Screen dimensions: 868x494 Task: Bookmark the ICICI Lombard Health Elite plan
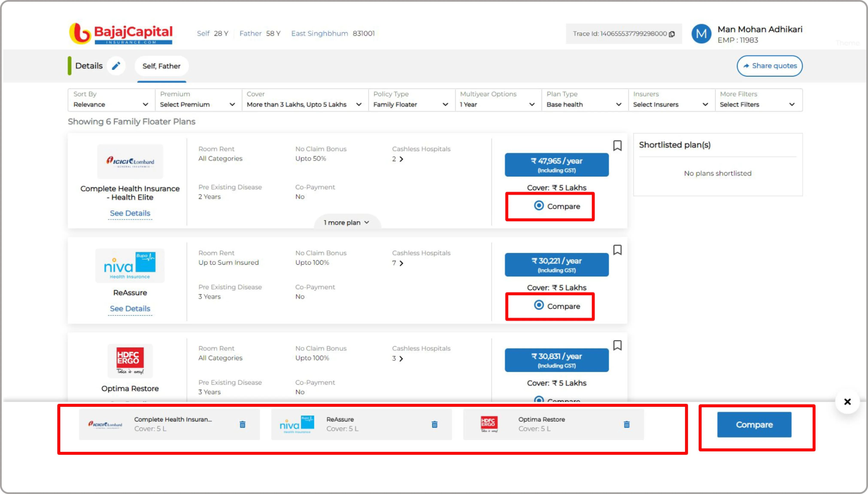618,146
